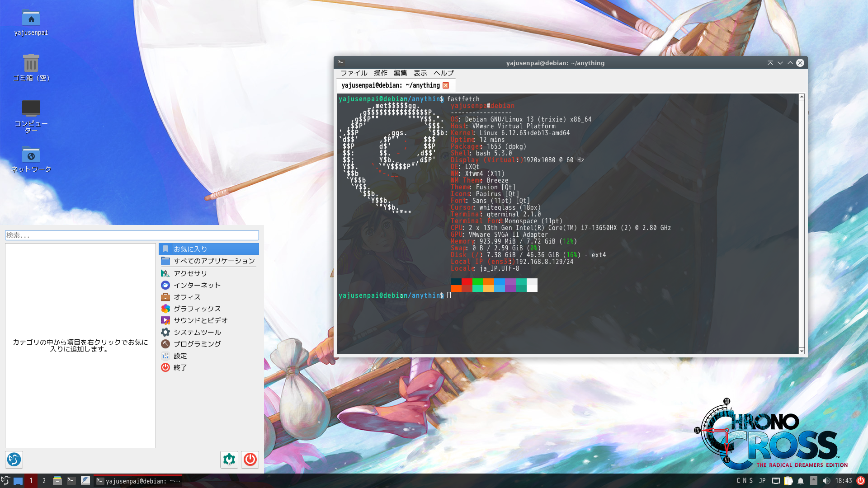Image resolution: width=868 pixels, height=488 pixels.
Task: Expand the 設定 menu category
Action: [x=180, y=356]
